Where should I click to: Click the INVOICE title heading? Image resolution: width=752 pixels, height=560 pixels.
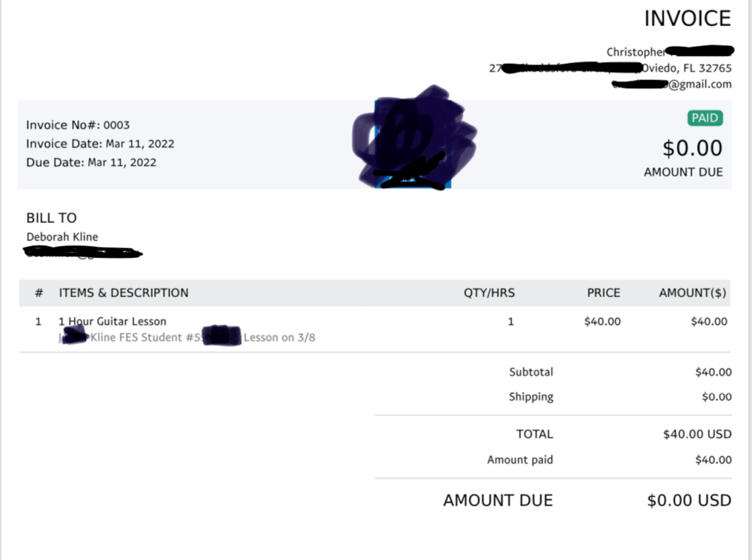click(687, 19)
